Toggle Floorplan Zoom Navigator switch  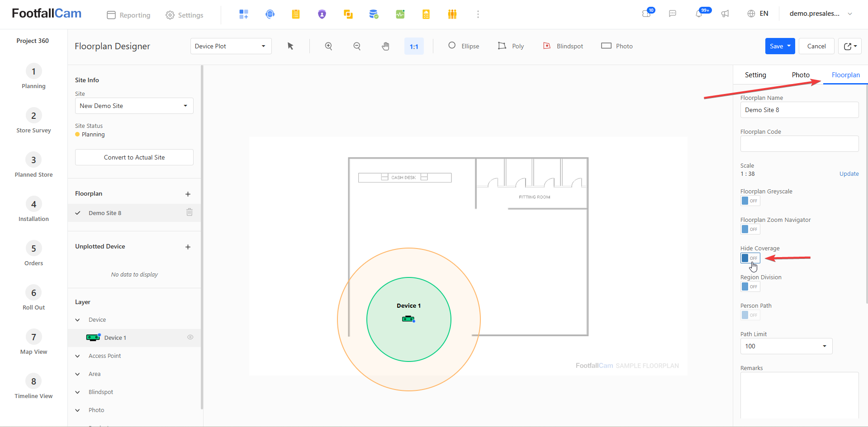[750, 229]
